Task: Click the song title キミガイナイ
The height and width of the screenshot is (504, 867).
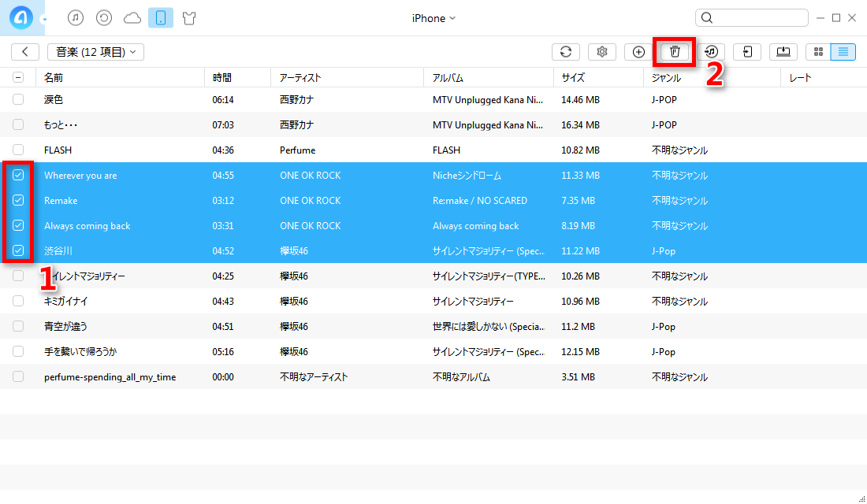Action: coord(65,301)
